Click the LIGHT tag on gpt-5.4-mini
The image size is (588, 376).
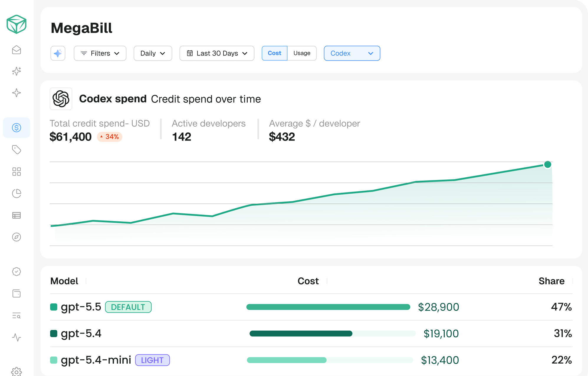coord(152,360)
